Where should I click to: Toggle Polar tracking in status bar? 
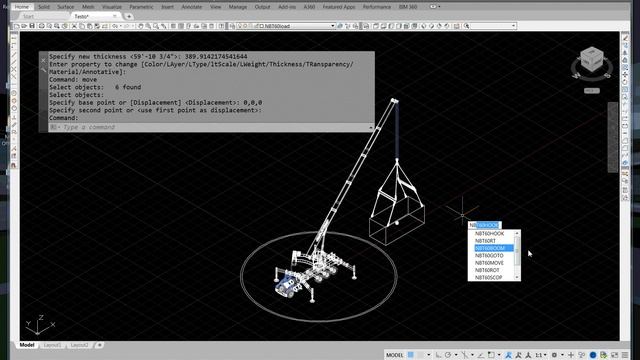click(448, 355)
